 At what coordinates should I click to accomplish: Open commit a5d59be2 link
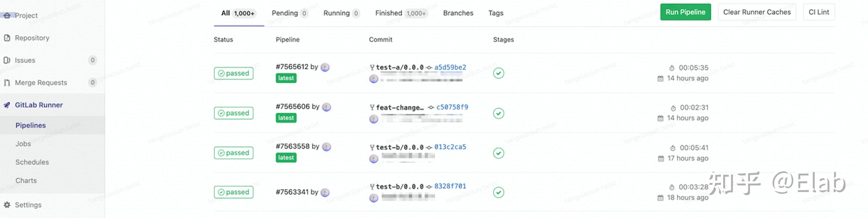click(x=451, y=67)
